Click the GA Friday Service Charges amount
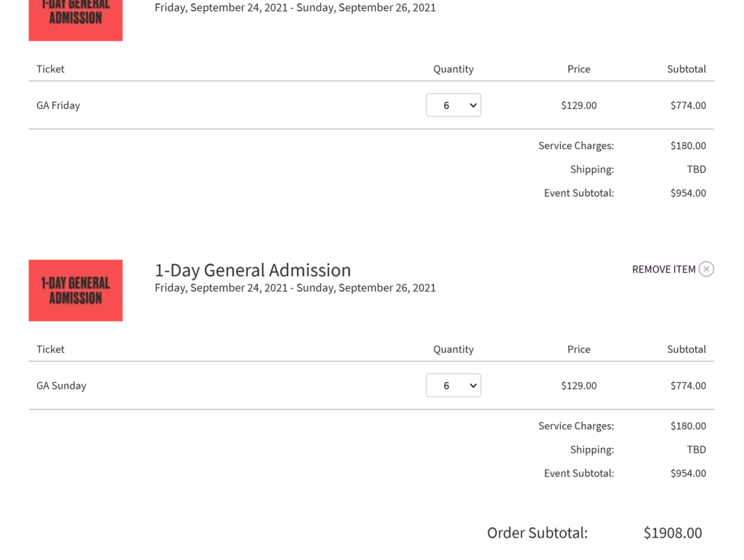Viewport: 744px width, 560px height. pos(688,146)
